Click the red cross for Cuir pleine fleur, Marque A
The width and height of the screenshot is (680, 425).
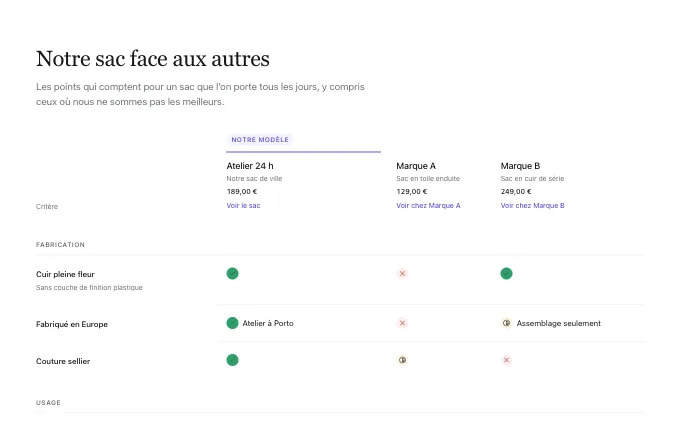pos(402,274)
